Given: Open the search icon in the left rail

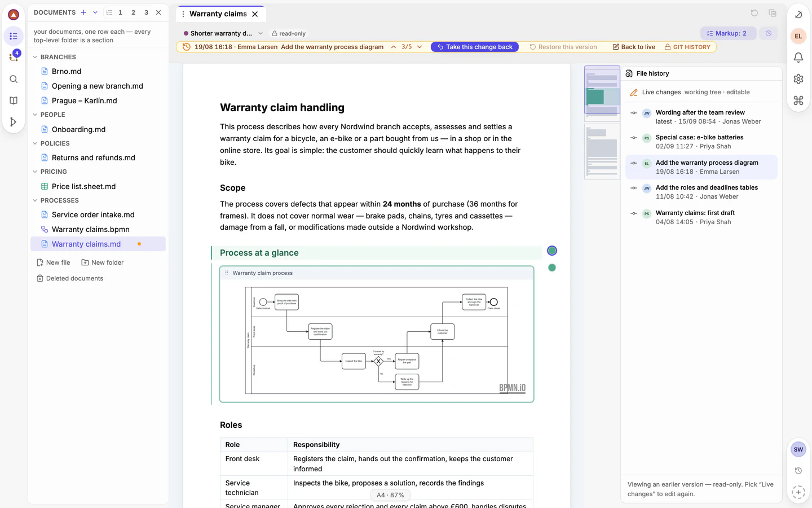Looking at the screenshot, I should click(x=14, y=79).
